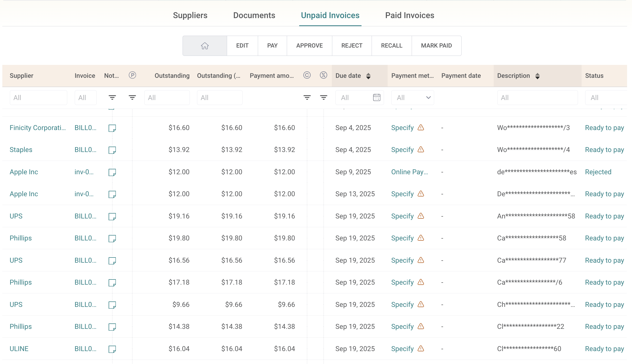This screenshot has height=364, width=632.
Task: Open filter icon under Notes column
Action: (x=112, y=97)
